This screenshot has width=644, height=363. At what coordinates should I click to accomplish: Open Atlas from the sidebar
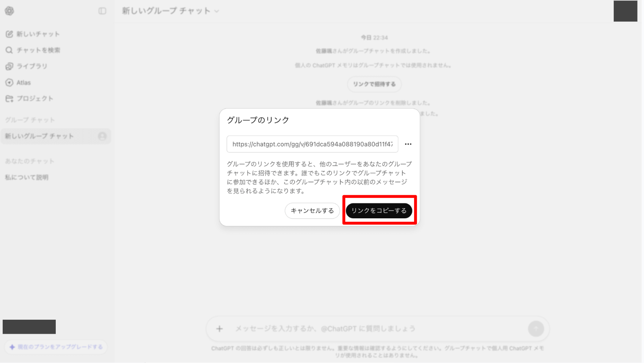(23, 82)
